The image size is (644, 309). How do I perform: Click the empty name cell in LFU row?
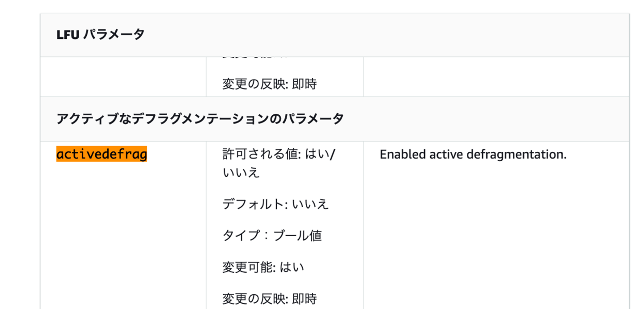pyautogui.click(x=123, y=77)
